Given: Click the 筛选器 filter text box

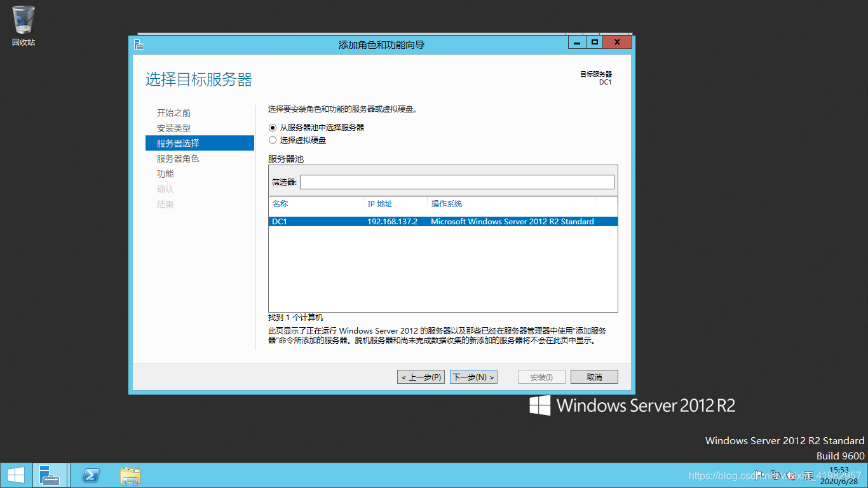Looking at the screenshot, I should (x=457, y=182).
